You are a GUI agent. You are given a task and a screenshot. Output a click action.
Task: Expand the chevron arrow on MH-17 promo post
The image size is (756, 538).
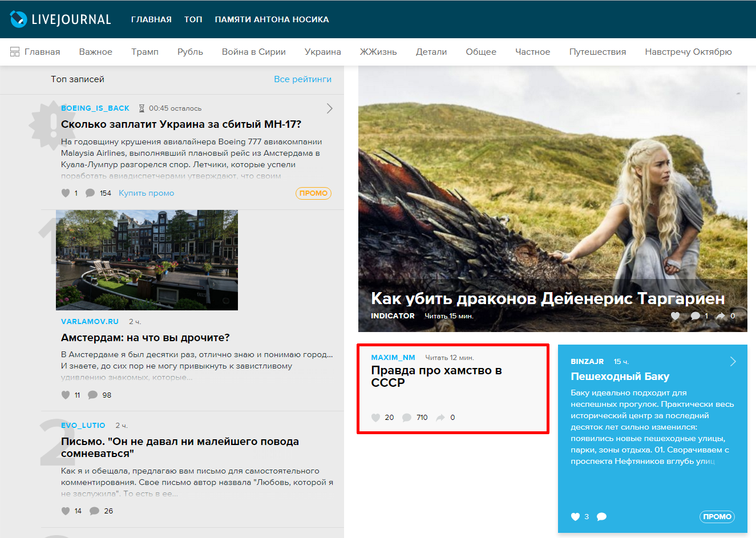coord(329,108)
